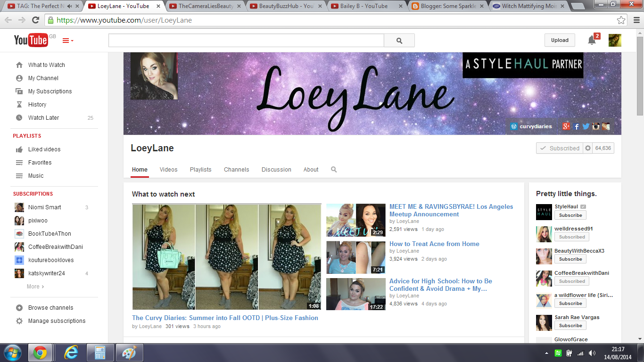Open pixiwoo subscription
644x362 pixels.
coord(38,221)
